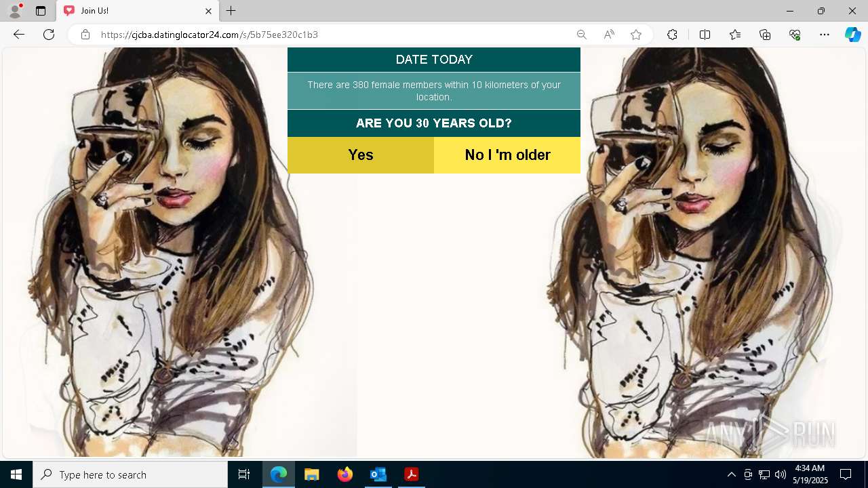Enable Read aloud in address bar

tap(609, 35)
